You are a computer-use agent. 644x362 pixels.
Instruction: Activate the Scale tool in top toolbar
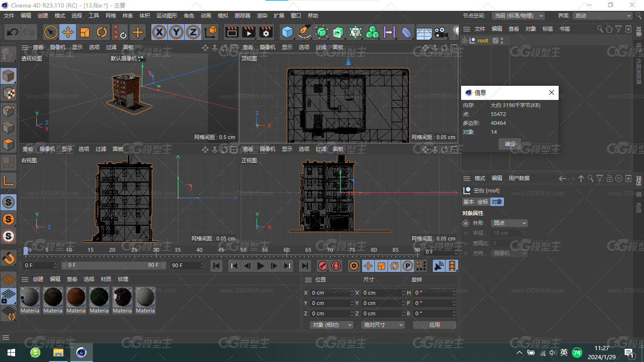click(85, 32)
